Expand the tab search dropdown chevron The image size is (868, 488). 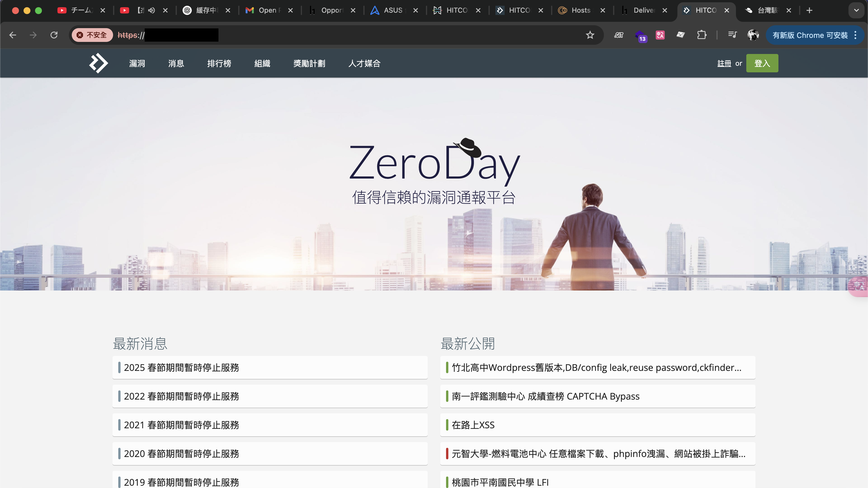[x=857, y=10]
